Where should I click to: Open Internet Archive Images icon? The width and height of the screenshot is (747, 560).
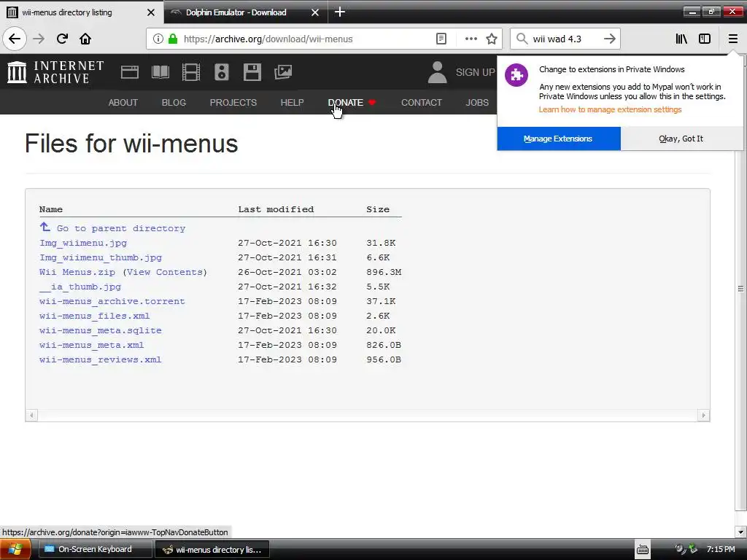pos(283,72)
